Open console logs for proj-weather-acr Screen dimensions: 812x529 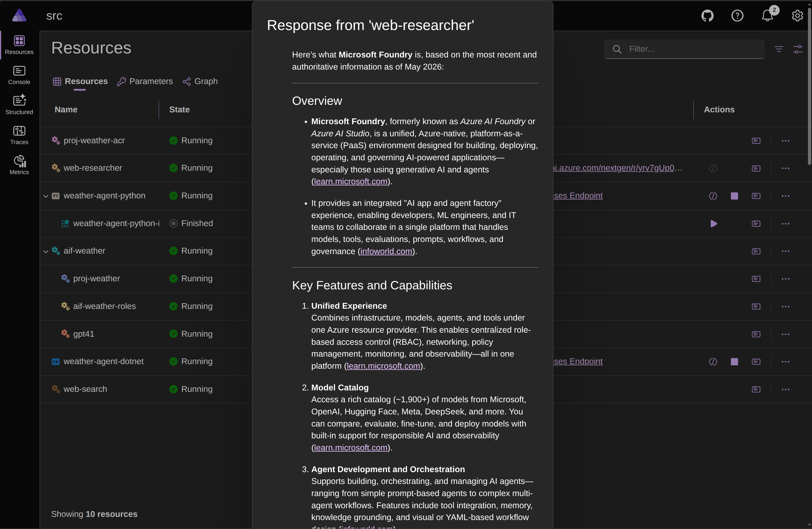[756, 141]
